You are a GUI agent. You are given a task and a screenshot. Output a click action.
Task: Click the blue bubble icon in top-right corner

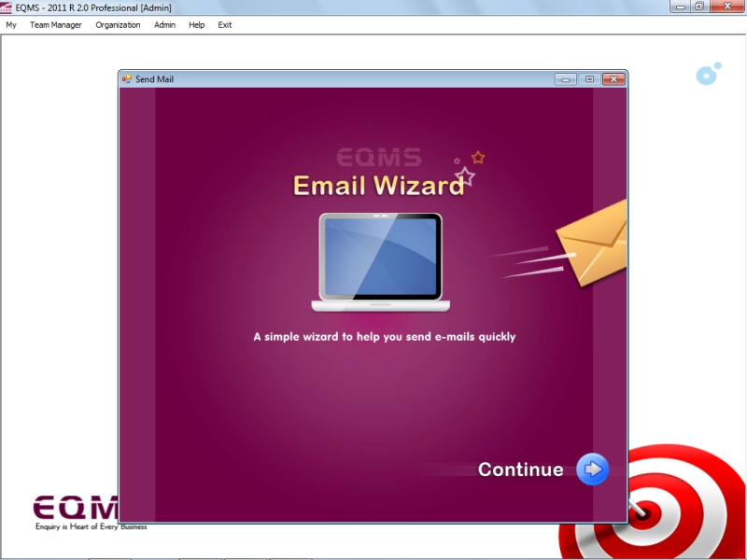[x=708, y=75]
